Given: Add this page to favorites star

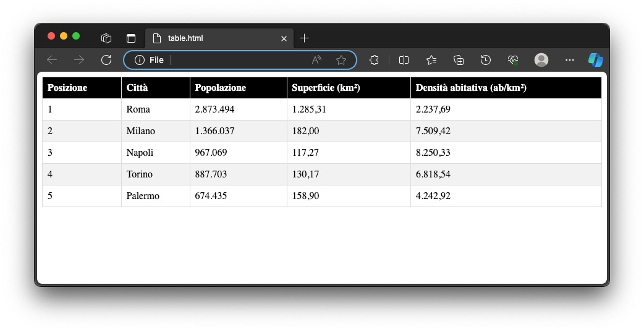Looking at the screenshot, I should [x=341, y=60].
